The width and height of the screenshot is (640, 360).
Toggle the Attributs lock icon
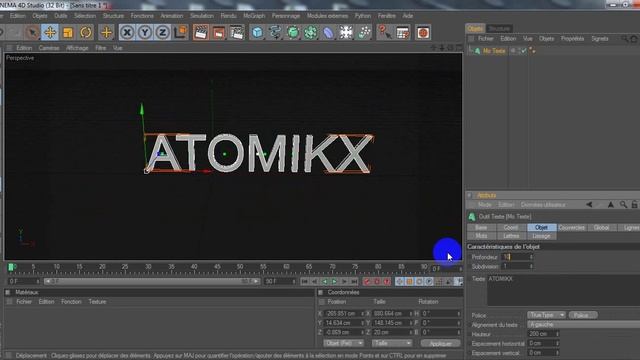(635, 204)
